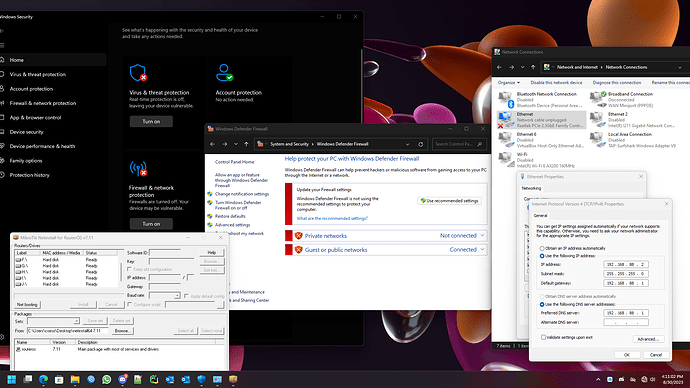This screenshot has height=388, width=690.
Task: Select the Ethernet 2 adapter icon
Action: [x=597, y=119]
